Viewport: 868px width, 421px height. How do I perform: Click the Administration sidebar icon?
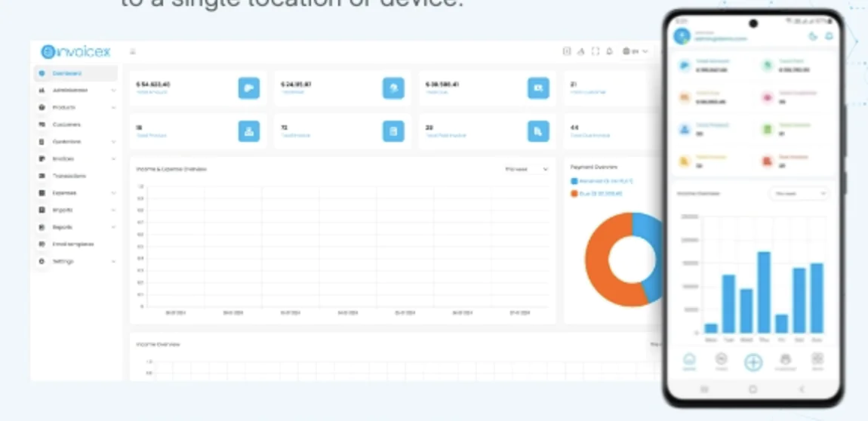pyautogui.click(x=42, y=91)
